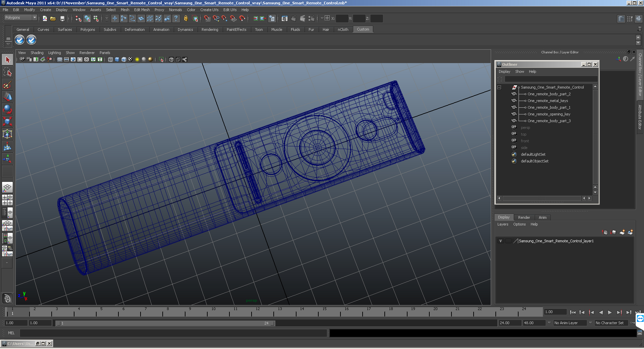This screenshot has height=349, width=644.
Task: Play forward on the timeline
Action: 610,312
